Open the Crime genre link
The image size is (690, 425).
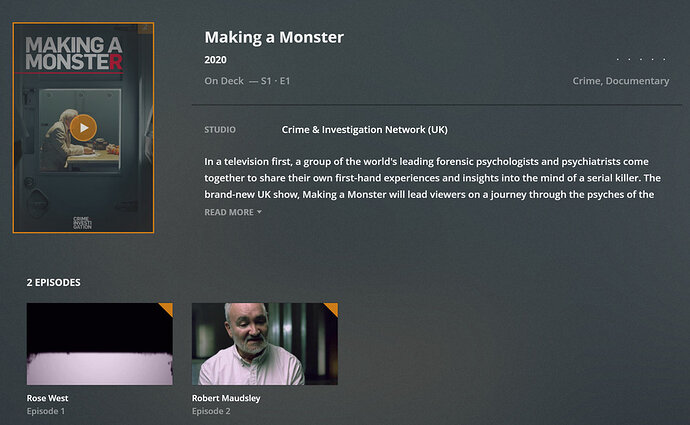click(x=587, y=81)
